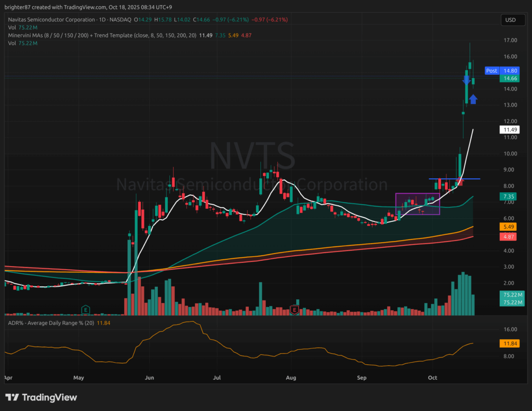The width and height of the screenshot is (532, 411).
Task: Select the purple rectangle drawing
Action: (418, 204)
